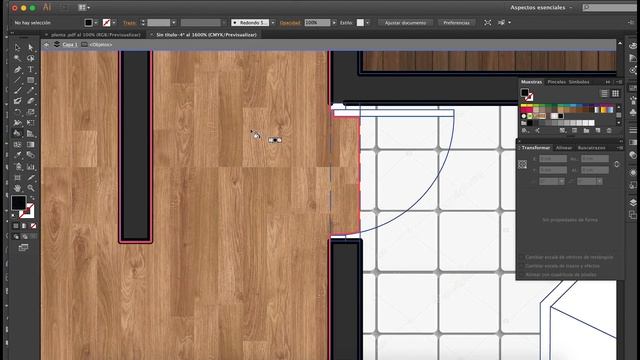Screen dimensions: 640x360
Task: Select the Magic Wand tool
Action: coord(17,58)
